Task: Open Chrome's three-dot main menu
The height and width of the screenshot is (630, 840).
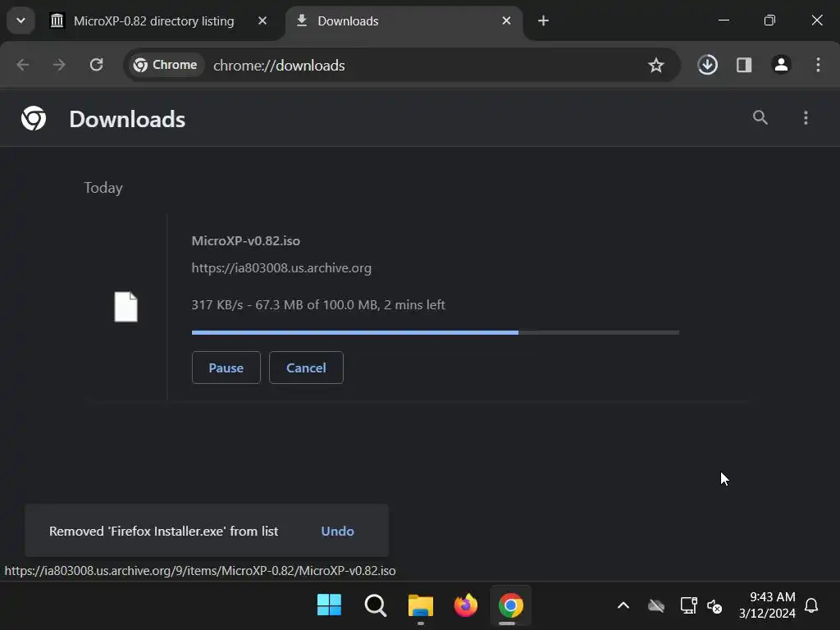Action: pyautogui.click(x=818, y=65)
